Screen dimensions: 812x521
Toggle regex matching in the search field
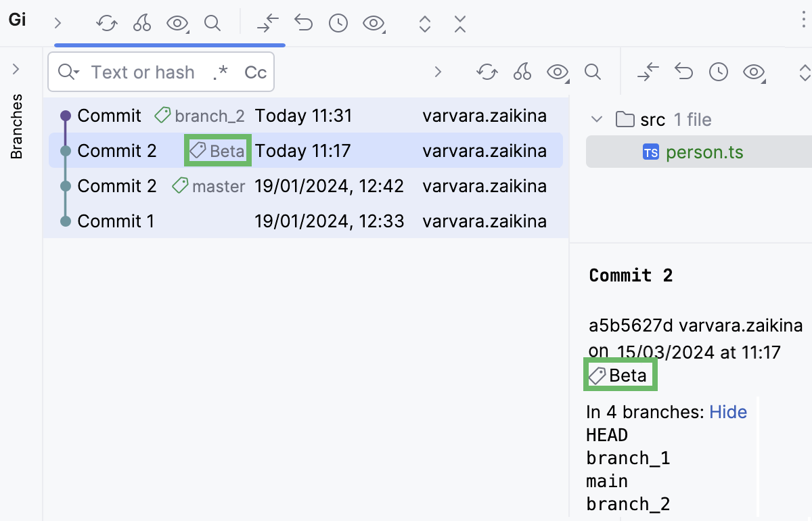point(220,72)
